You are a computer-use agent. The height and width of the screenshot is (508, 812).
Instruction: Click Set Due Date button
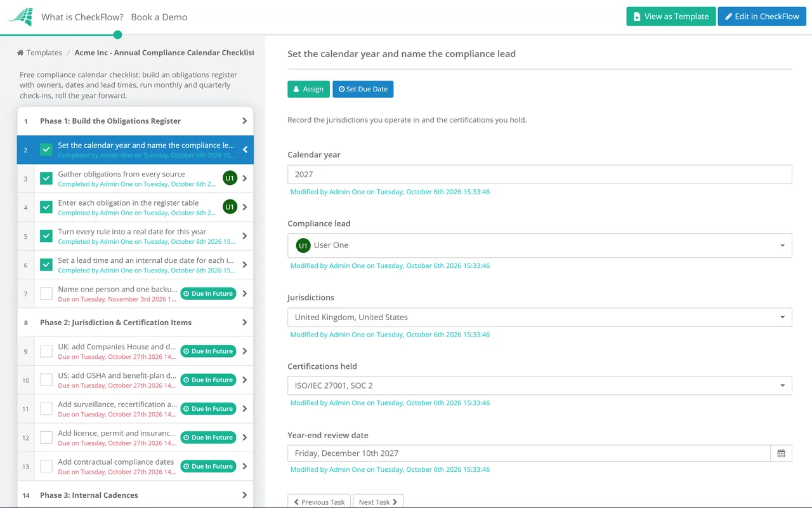363,89
